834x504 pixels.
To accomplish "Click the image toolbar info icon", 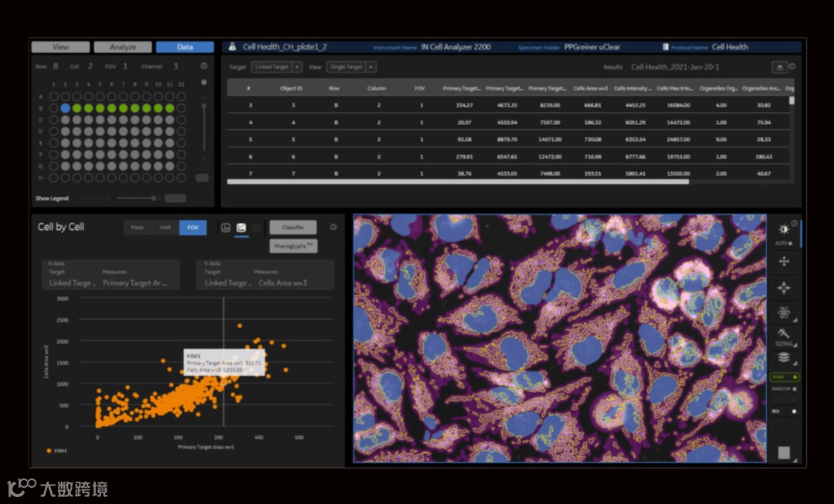I will [794, 224].
